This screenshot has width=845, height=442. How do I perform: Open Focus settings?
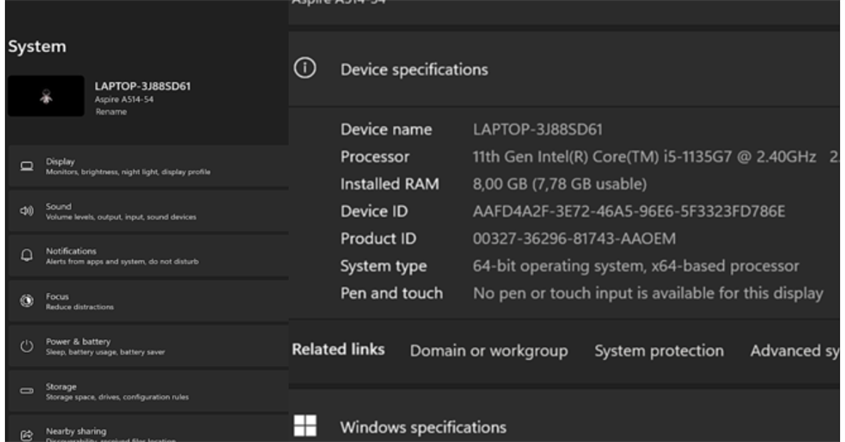coord(149,301)
